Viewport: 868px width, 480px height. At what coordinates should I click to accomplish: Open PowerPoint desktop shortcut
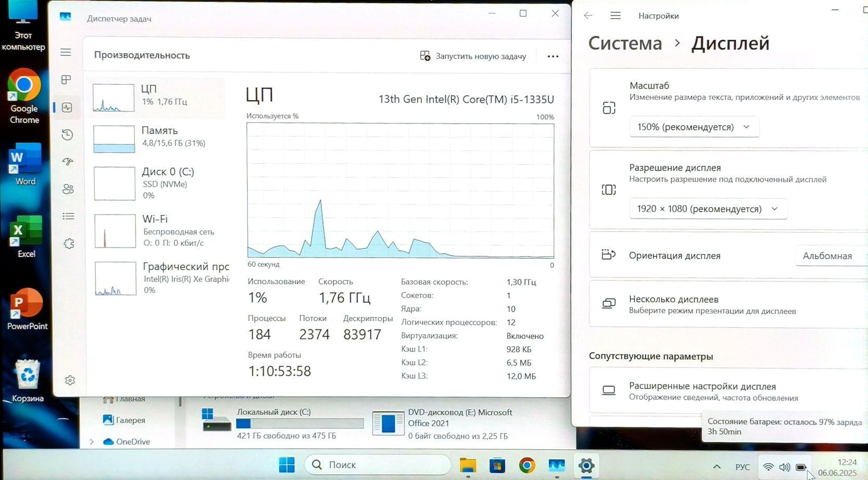click(x=27, y=309)
